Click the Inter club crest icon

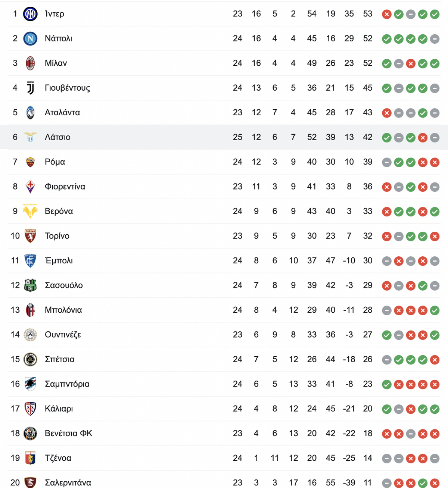(30, 14)
